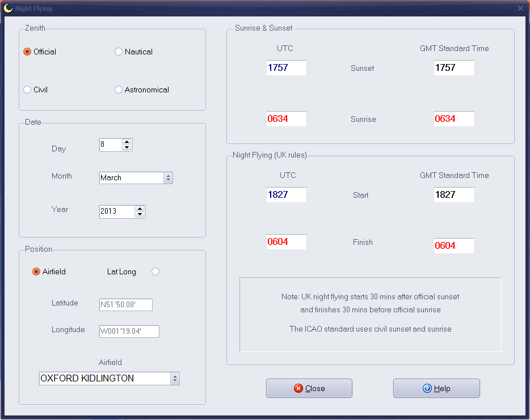Click the Latitude field N51°50.08'
This screenshot has width=530, height=420.
tap(126, 304)
